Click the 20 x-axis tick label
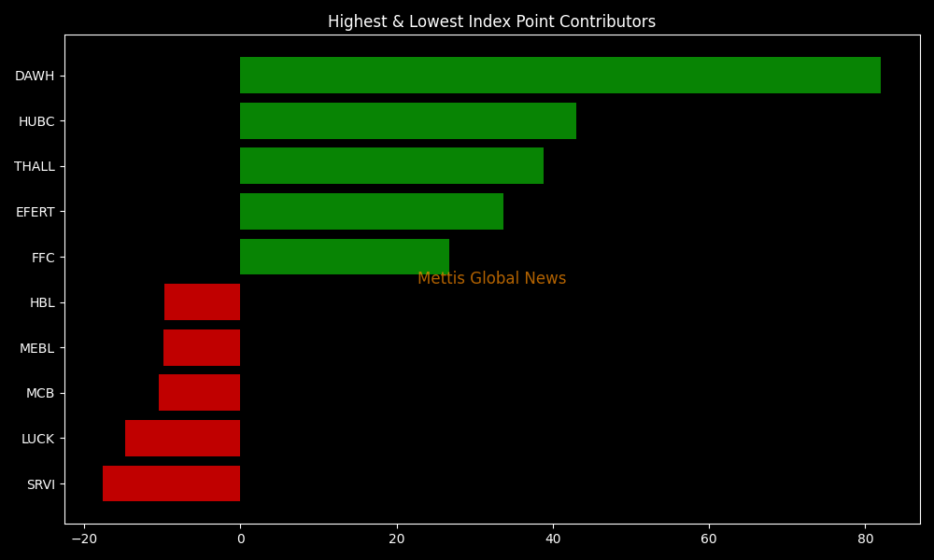Viewport: 934px width, 560px height. (x=397, y=539)
